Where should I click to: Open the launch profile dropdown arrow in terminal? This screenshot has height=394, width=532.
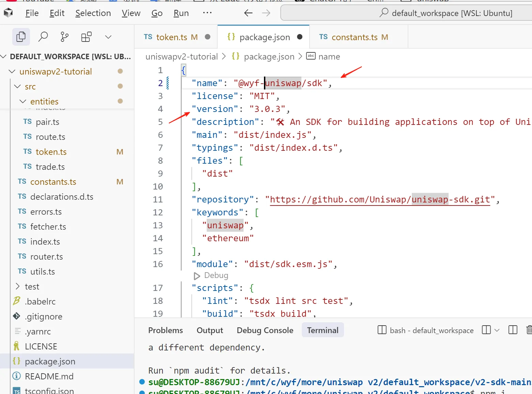click(497, 330)
